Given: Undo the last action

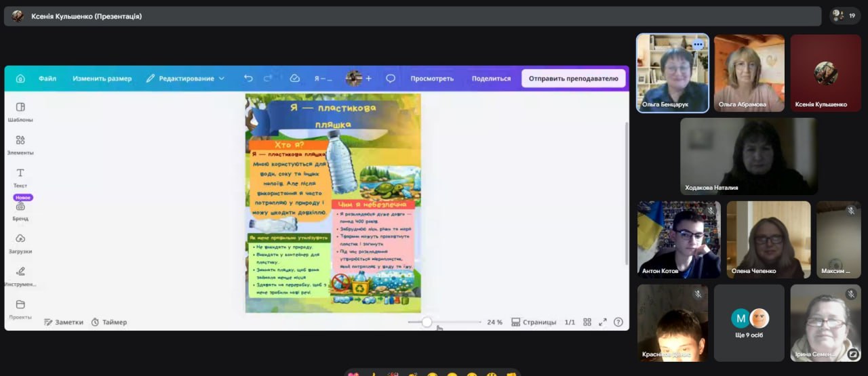Looking at the screenshot, I should coord(248,79).
